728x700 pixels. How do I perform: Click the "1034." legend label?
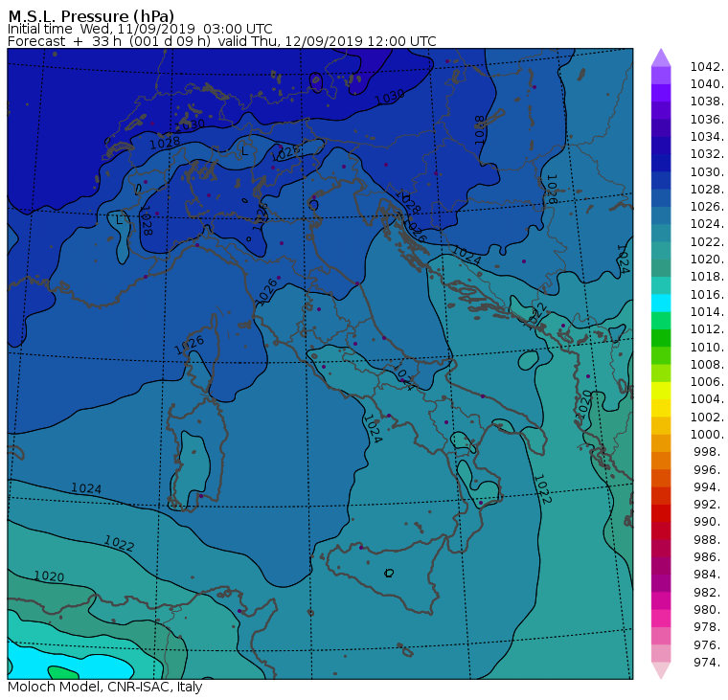(x=707, y=137)
